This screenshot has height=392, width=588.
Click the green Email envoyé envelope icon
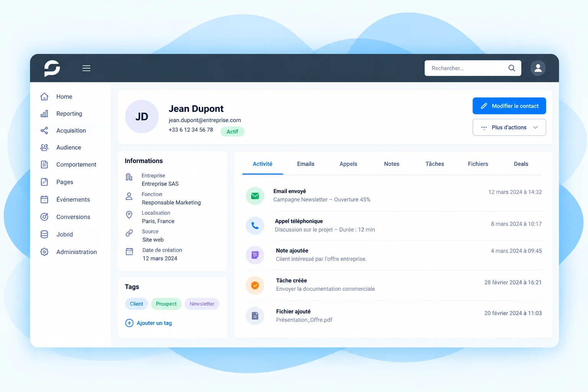[x=255, y=196]
